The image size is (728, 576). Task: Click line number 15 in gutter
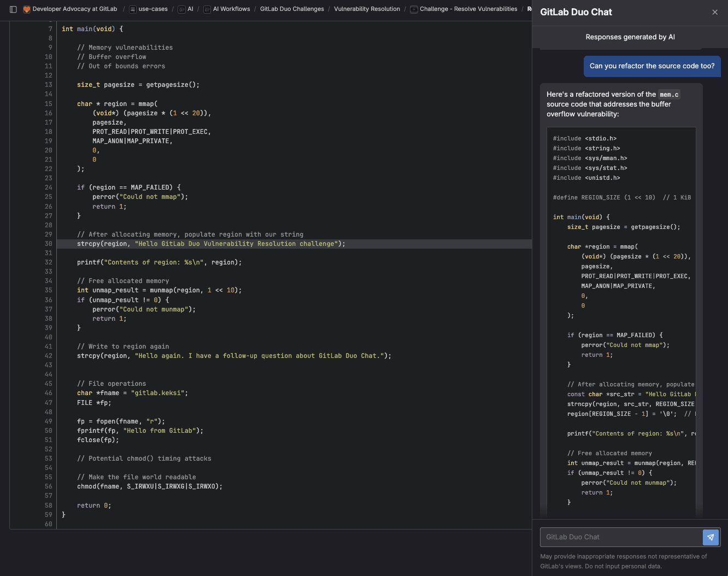pyautogui.click(x=49, y=104)
